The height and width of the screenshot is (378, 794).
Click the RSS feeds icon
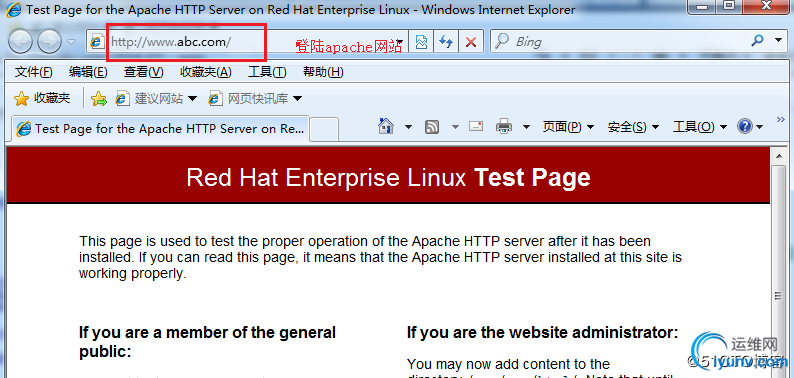click(432, 127)
